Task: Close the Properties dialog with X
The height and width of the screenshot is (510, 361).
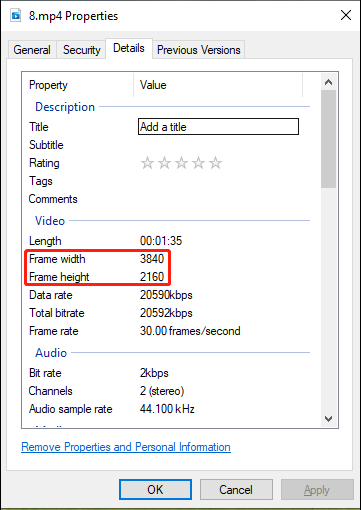Action: click(x=346, y=15)
